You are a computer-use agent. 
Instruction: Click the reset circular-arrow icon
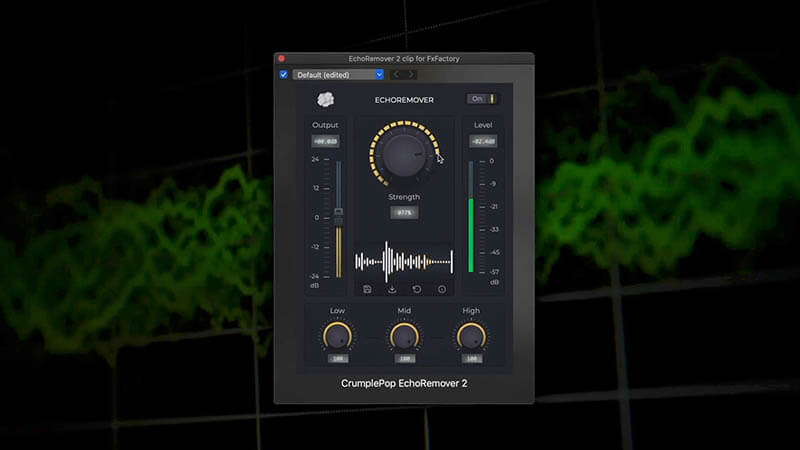[x=417, y=289]
